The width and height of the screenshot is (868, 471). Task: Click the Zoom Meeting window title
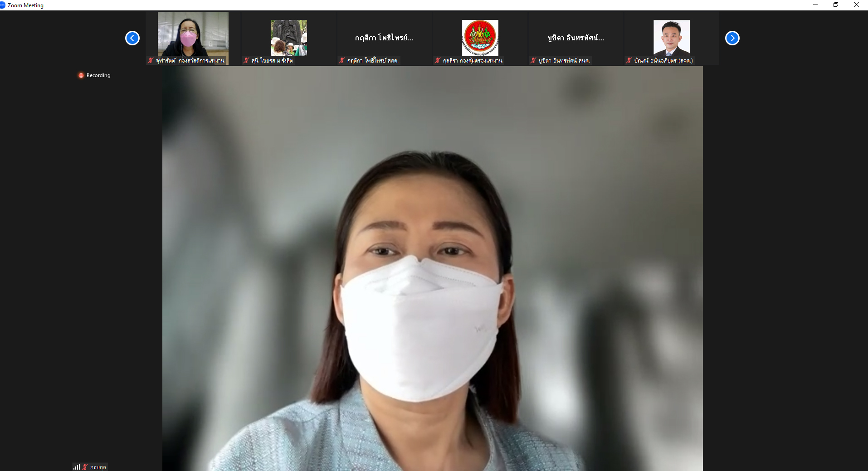[25, 5]
